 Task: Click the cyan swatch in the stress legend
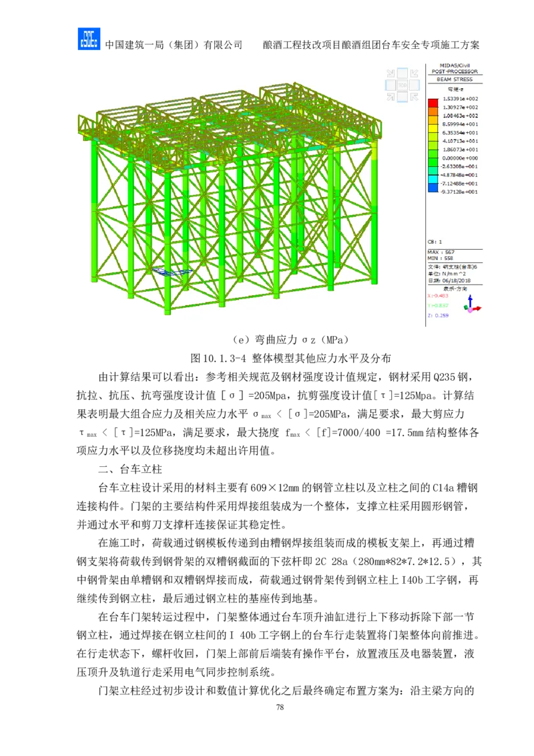tap(433, 180)
